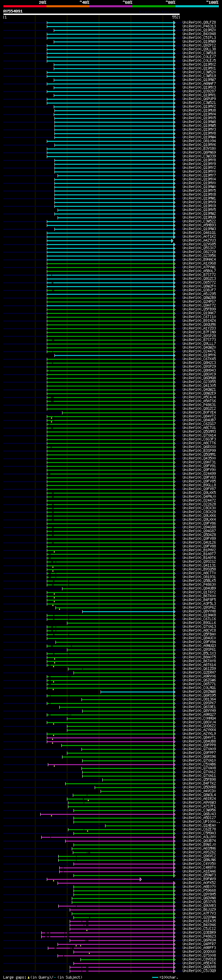This screenshot has width=222, height=980.
Task: Select hit UniRef100_Q9ZPI2
Action: click(199, 45)
